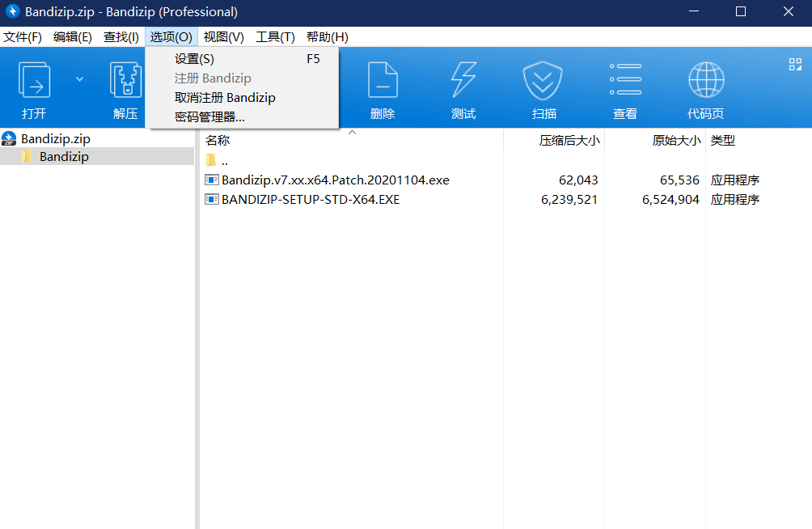812x529 pixels.
Task: Click the Extract (解压) toolbar icon
Action: tap(125, 80)
